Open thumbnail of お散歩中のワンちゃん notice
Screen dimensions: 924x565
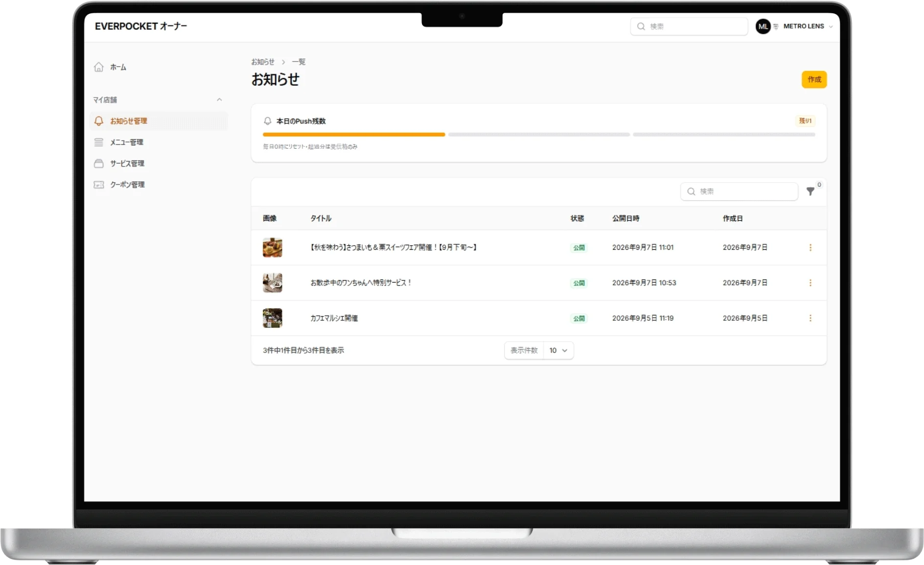pos(273,283)
